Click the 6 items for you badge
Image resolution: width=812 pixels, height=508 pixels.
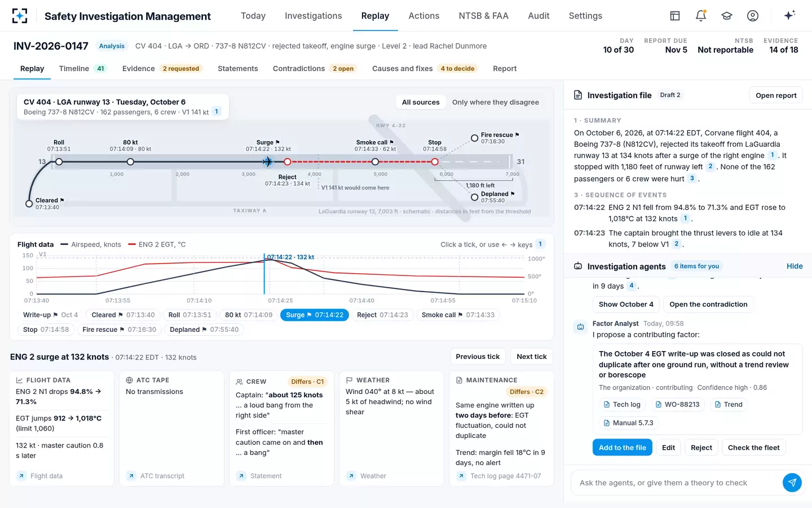pos(696,266)
